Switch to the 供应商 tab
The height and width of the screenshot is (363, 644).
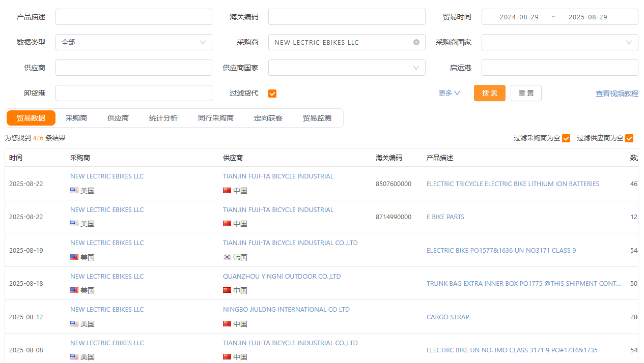pyautogui.click(x=118, y=118)
